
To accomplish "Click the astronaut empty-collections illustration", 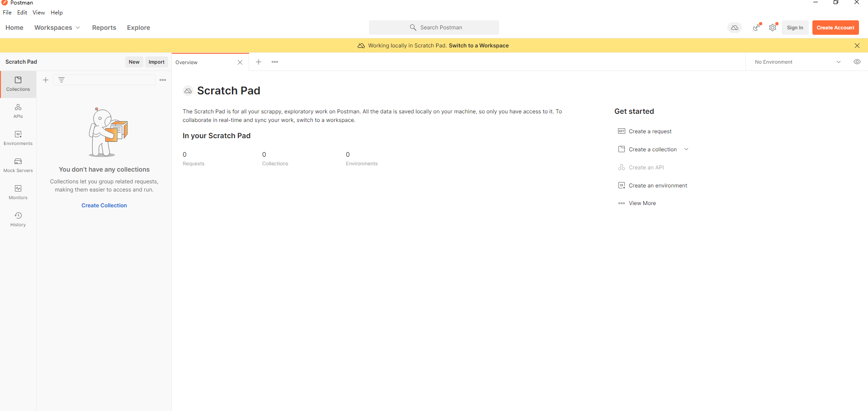I will (108, 132).
